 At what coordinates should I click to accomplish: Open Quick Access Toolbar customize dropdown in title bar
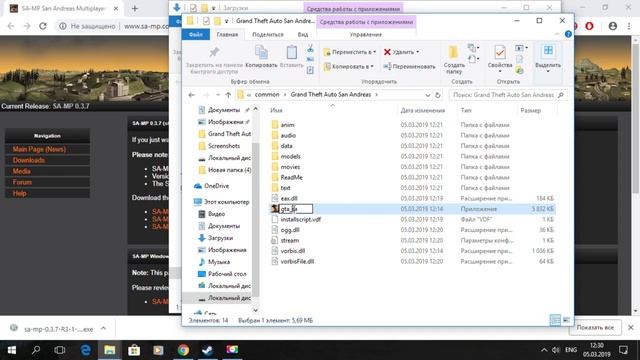coord(226,21)
